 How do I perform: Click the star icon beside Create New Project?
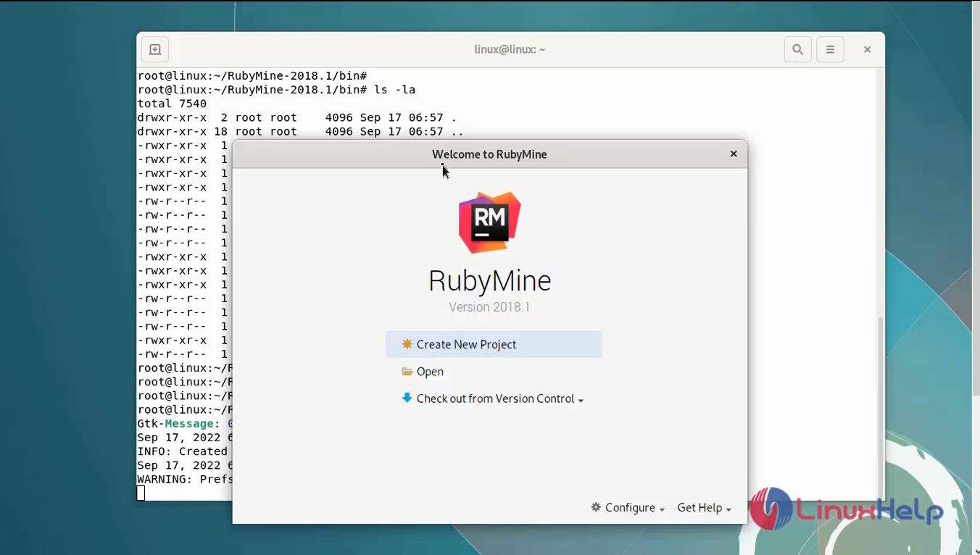click(407, 344)
